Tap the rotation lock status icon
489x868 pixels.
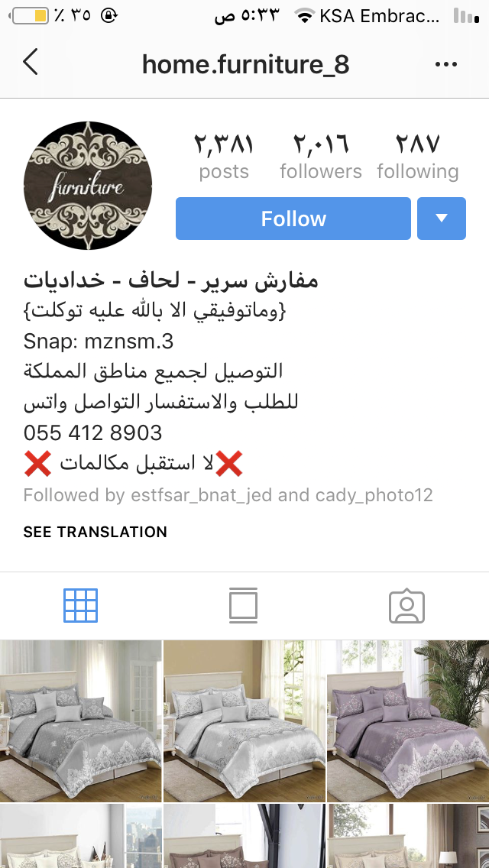click(x=110, y=16)
